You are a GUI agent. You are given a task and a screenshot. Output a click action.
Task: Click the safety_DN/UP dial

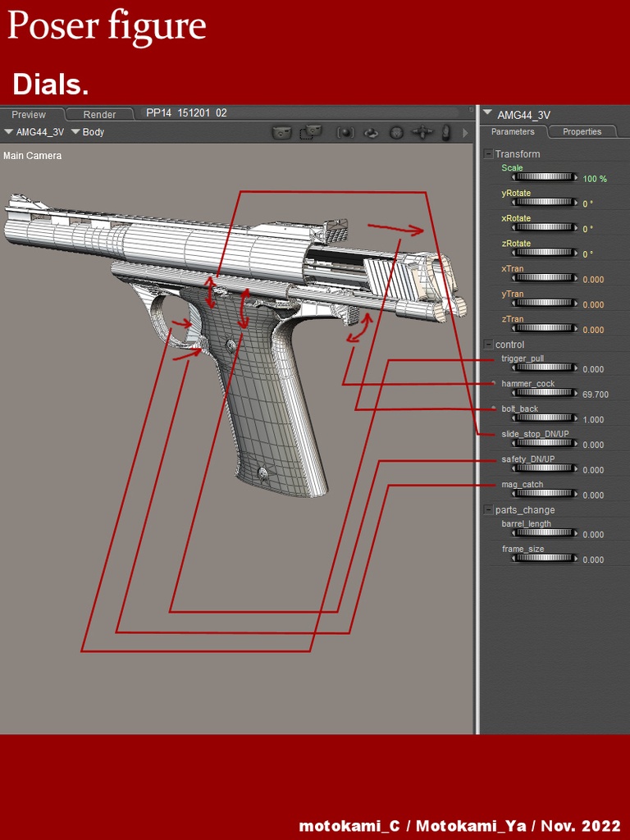545,468
